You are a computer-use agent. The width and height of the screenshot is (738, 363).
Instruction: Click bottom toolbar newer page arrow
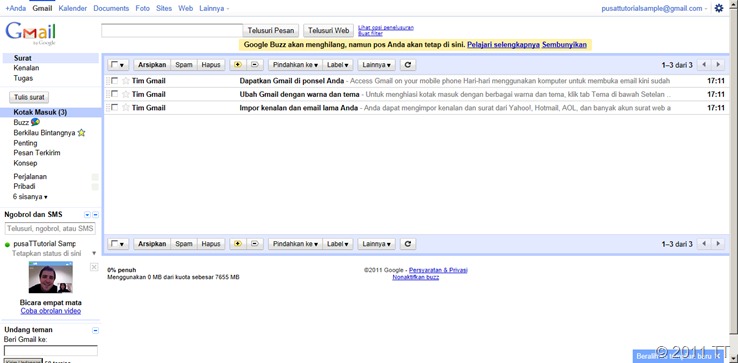704,243
